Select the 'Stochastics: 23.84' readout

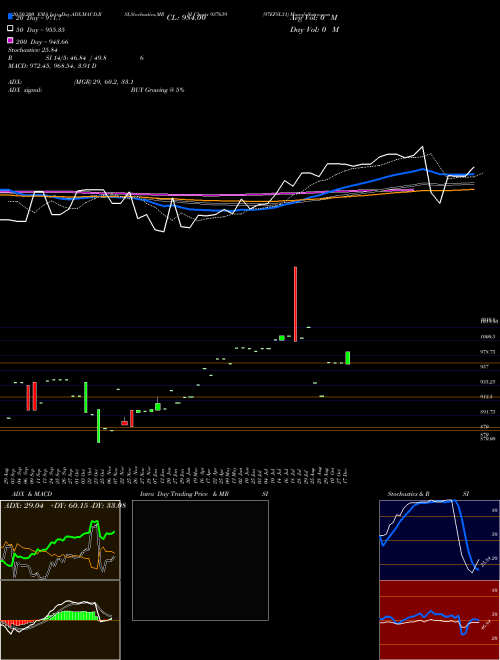pos(33,50)
